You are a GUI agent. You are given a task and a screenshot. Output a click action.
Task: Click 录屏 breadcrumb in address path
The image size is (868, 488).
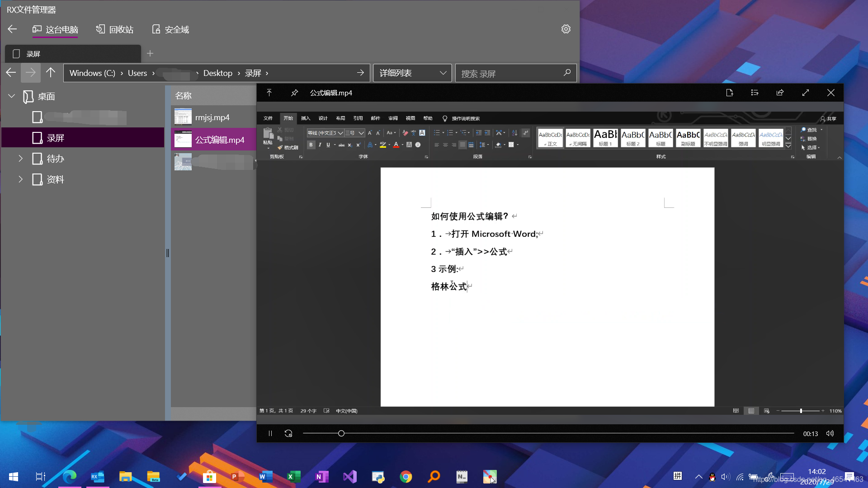coord(253,73)
